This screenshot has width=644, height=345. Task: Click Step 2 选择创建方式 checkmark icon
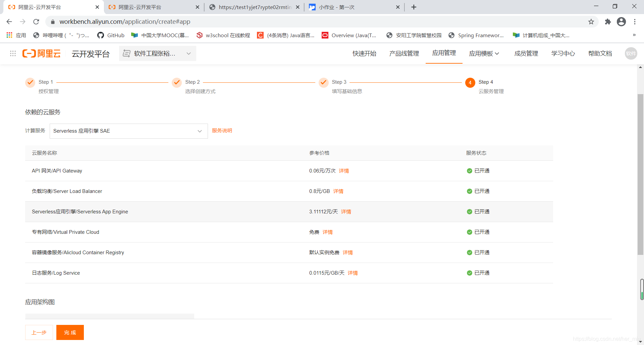point(177,82)
